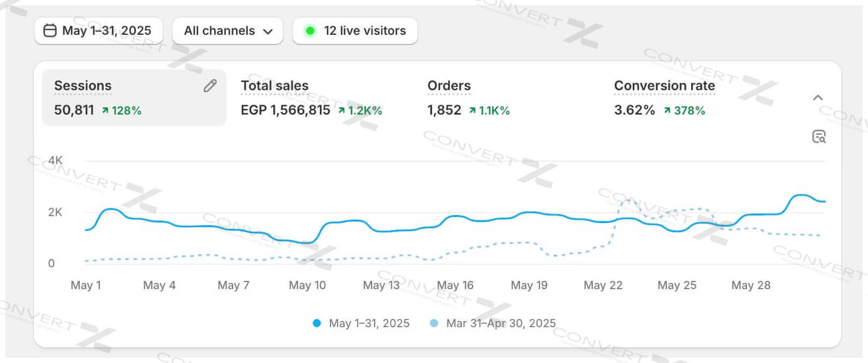The image size is (868, 363).
Task: Collapse the metrics chart with chevron
Action: tap(818, 98)
